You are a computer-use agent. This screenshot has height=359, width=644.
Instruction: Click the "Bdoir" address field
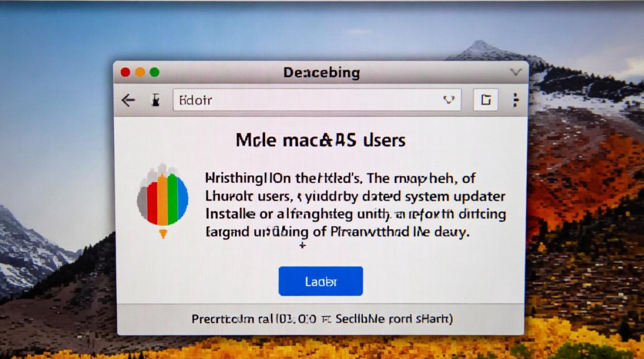(x=317, y=100)
